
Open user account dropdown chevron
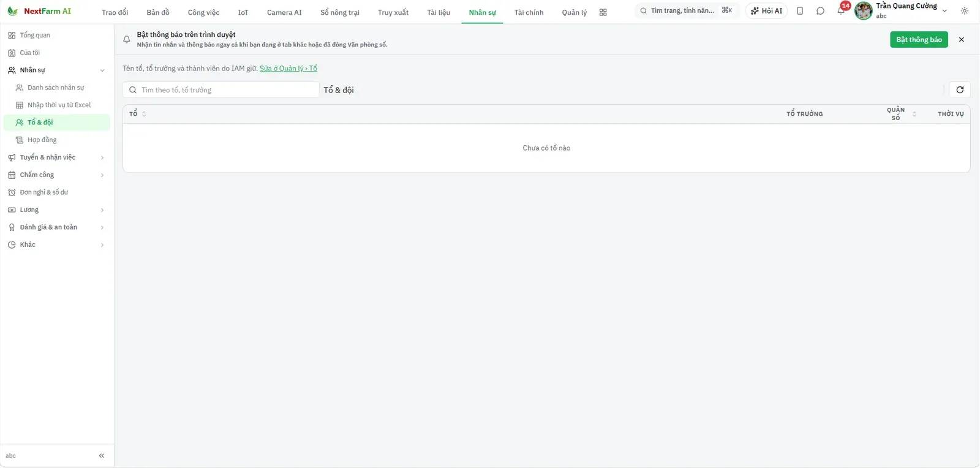(x=944, y=11)
